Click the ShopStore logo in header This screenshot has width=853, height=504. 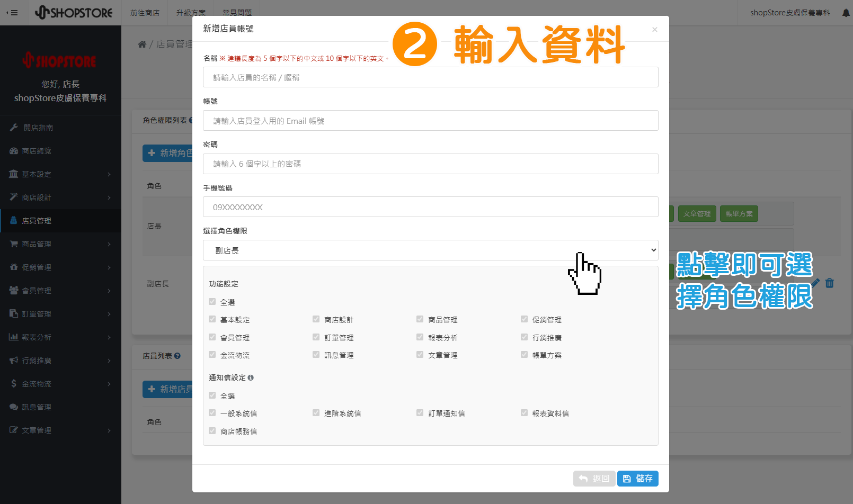click(x=74, y=12)
